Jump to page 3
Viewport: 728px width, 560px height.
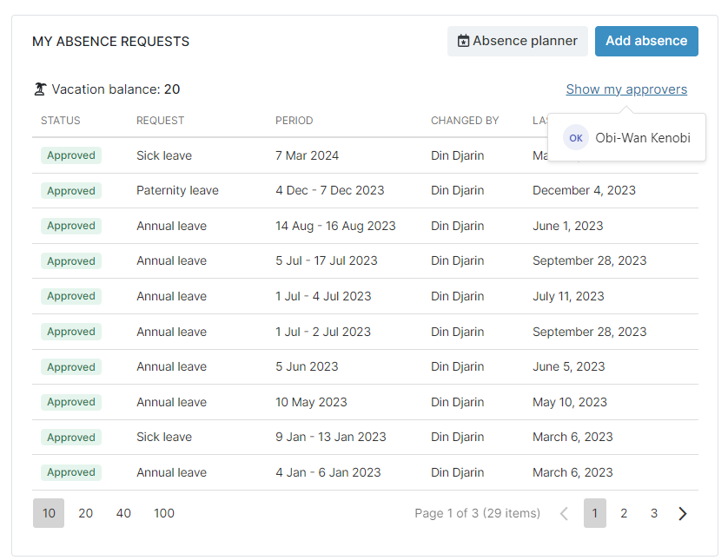[654, 513]
